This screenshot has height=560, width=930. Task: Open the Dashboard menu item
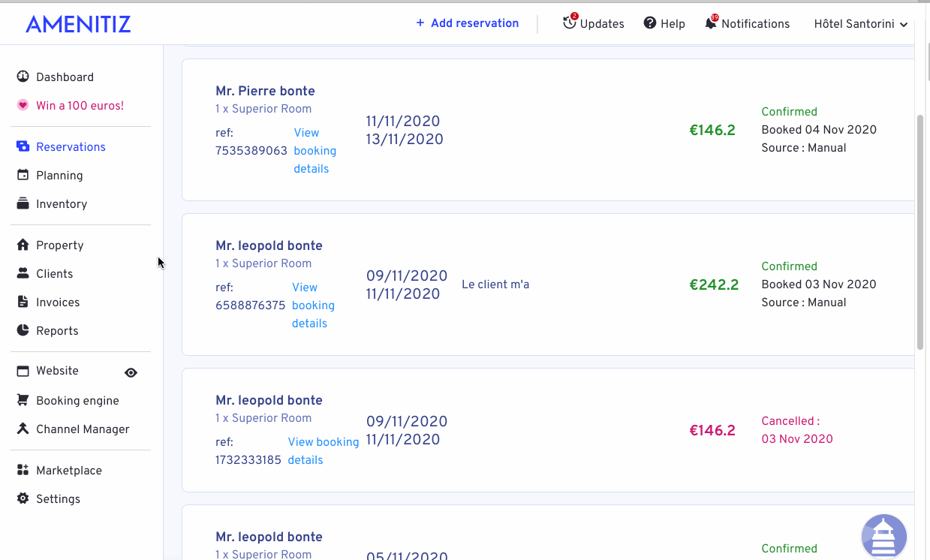point(65,77)
